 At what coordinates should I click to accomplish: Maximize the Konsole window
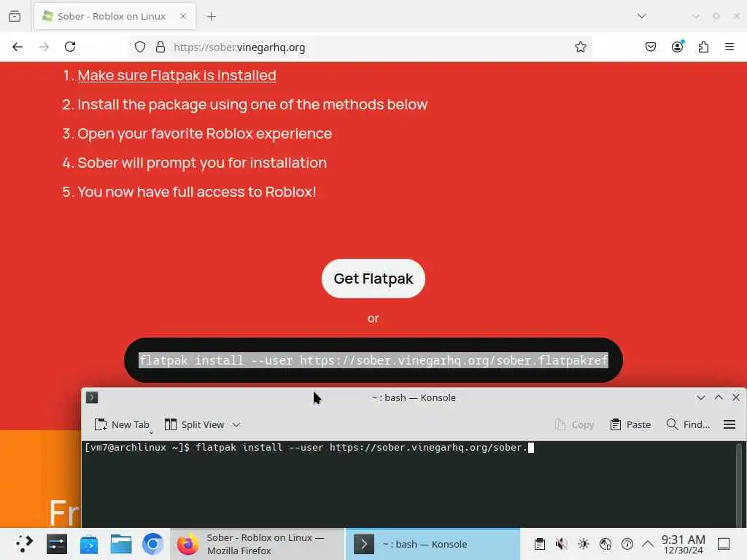point(719,397)
